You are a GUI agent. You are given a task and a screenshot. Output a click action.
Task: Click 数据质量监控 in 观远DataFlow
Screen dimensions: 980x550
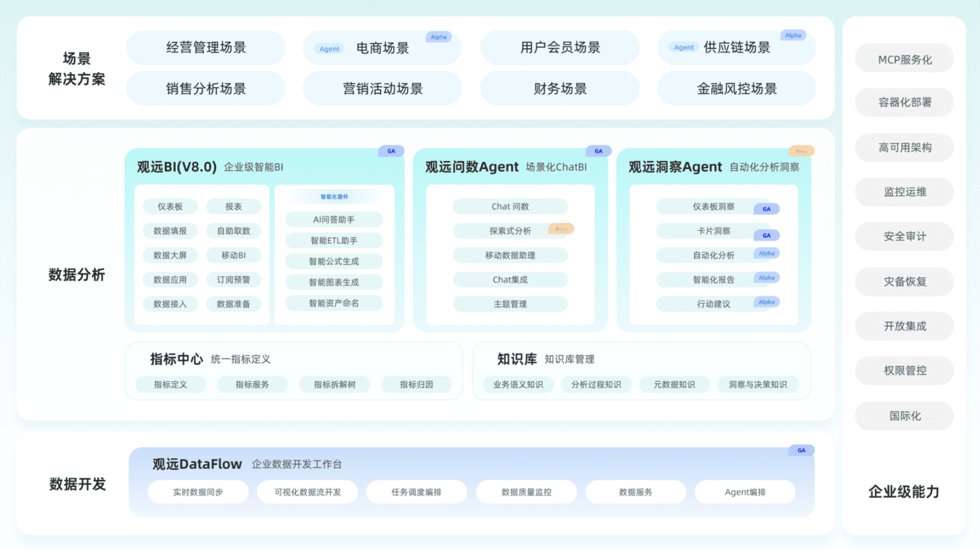tap(526, 492)
